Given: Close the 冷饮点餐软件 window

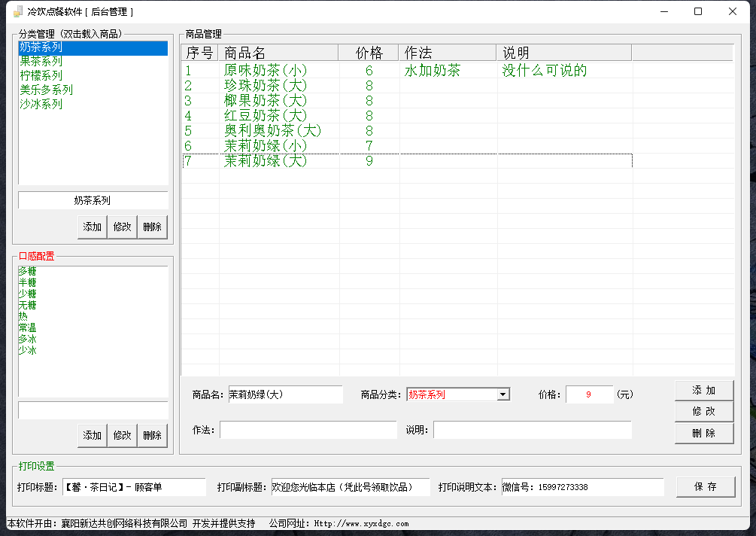Looking at the screenshot, I should coord(733,11).
